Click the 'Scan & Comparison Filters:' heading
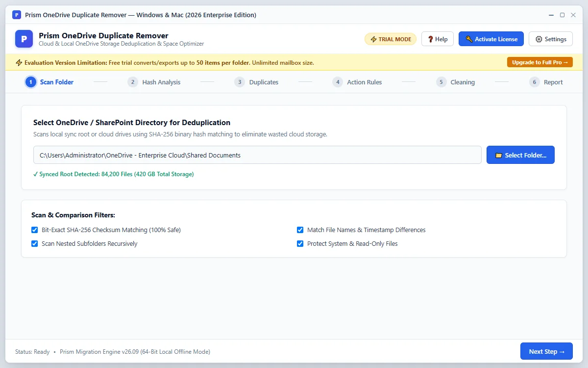Image resolution: width=588 pixels, height=368 pixels. click(x=73, y=215)
